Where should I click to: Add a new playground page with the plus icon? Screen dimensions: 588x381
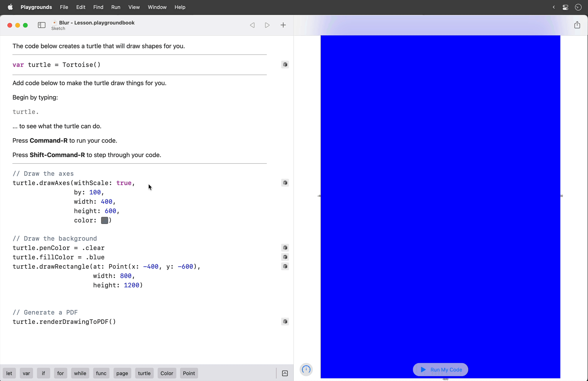[x=283, y=25]
